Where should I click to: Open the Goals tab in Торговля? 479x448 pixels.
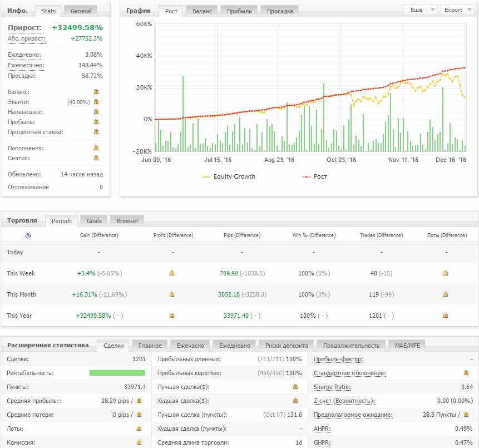[x=94, y=221]
